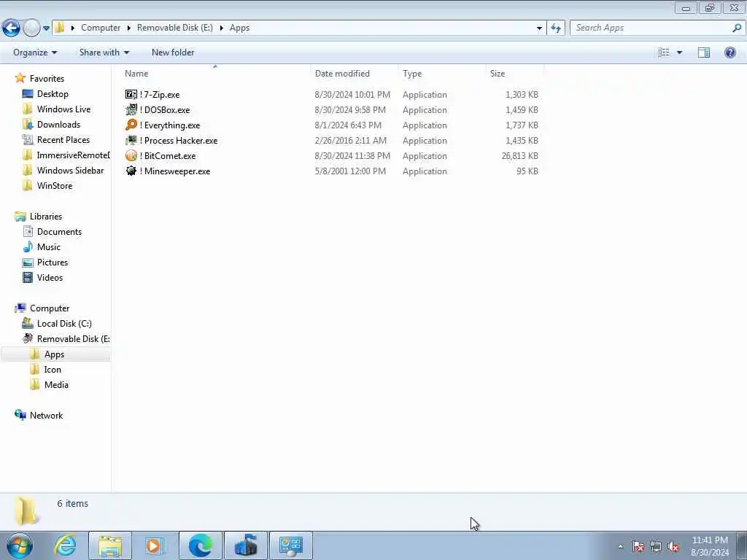The height and width of the screenshot is (560, 747).
Task: Select Media folder under Removable Disk
Action: [56, 385]
